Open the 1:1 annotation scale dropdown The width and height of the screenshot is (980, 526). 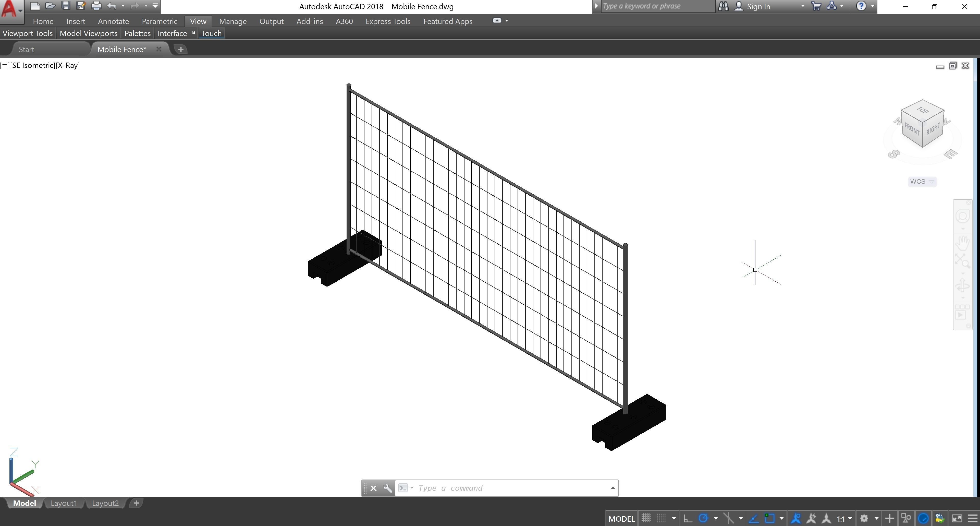(x=844, y=519)
